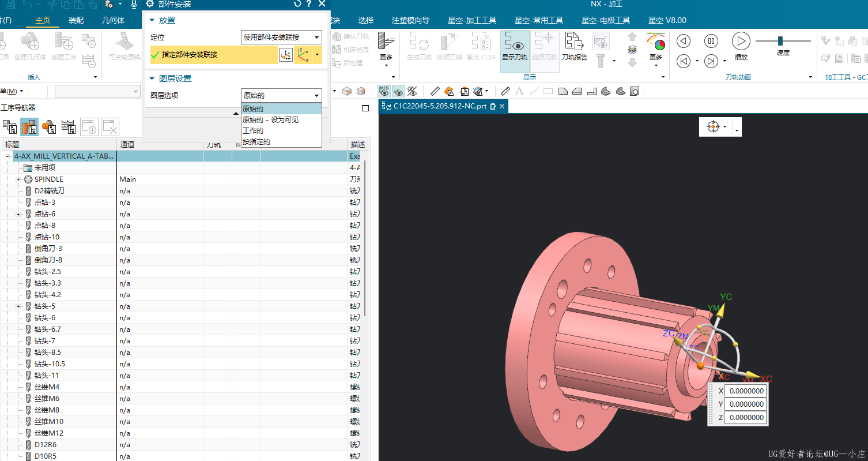Screen dimensions: 868x461
Task: Expand the SPINDLE tree node
Action: (x=18, y=179)
